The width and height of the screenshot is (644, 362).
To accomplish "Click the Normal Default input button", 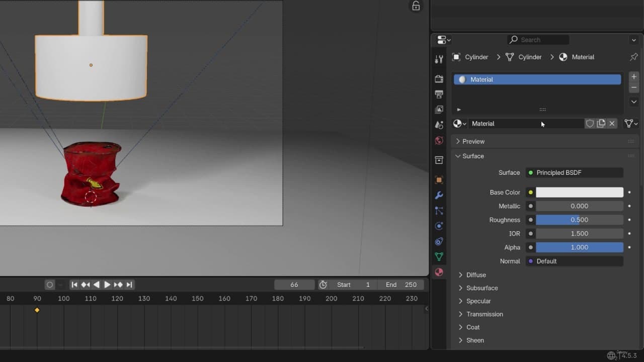I will (x=575, y=261).
